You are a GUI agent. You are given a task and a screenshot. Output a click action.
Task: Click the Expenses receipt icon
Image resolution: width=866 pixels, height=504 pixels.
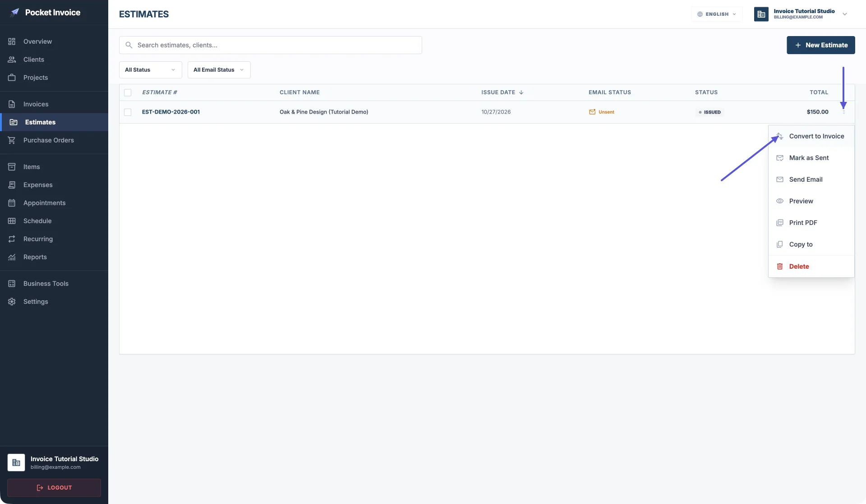[x=12, y=185]
